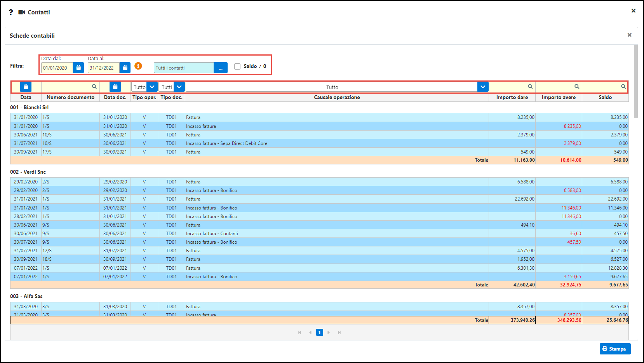Open calendar filter in Data doc. column
The height and width of the screenshot is (363, 644).
(115, 87)
